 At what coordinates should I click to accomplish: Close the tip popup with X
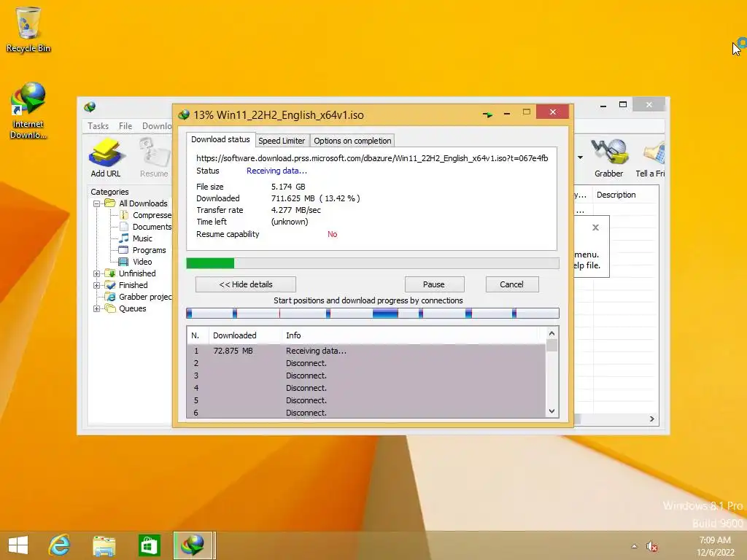pos(595,227)
